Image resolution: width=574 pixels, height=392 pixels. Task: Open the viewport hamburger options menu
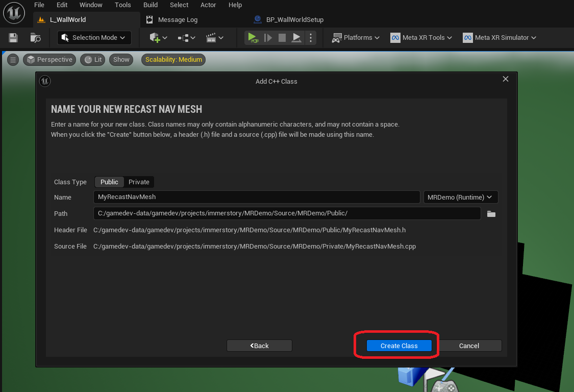click(13, 60)
